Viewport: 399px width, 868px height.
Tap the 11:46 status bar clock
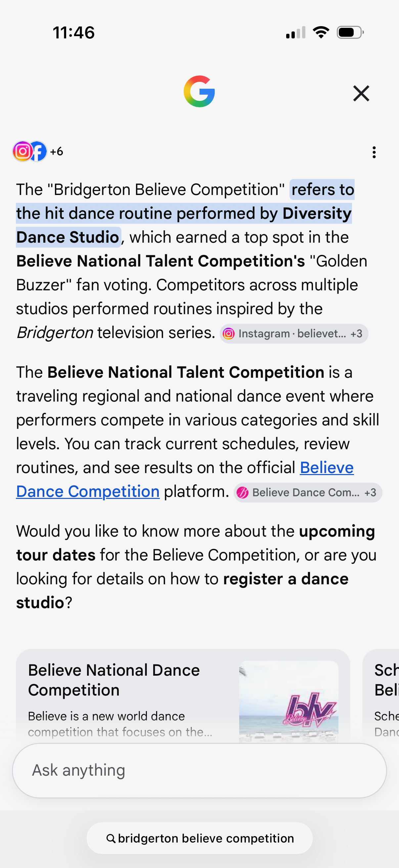point(74,33)
